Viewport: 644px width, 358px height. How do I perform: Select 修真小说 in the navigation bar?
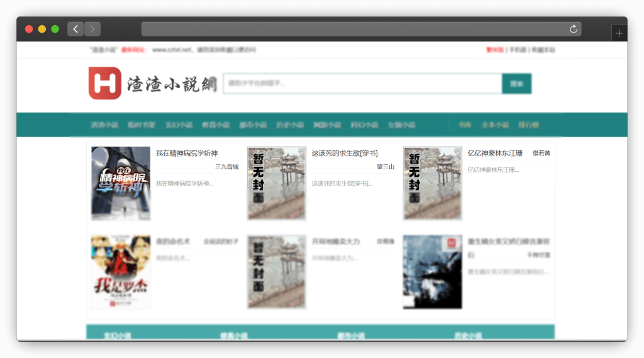click(x=216, y=125)
